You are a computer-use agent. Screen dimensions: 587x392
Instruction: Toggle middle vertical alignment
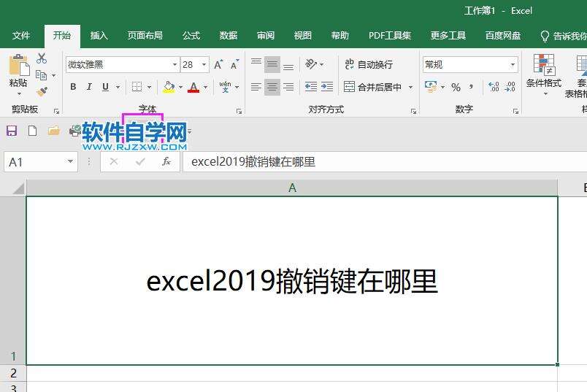coord(272,64)
